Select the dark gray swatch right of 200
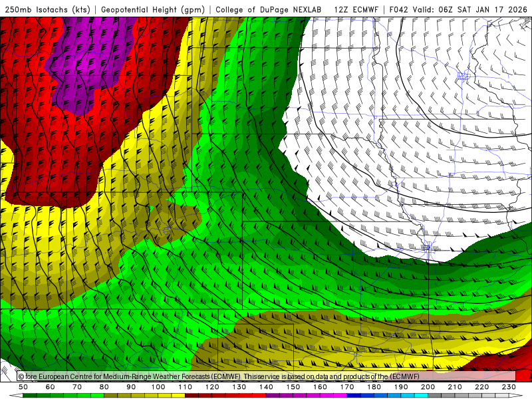 [x=435, y=396]
